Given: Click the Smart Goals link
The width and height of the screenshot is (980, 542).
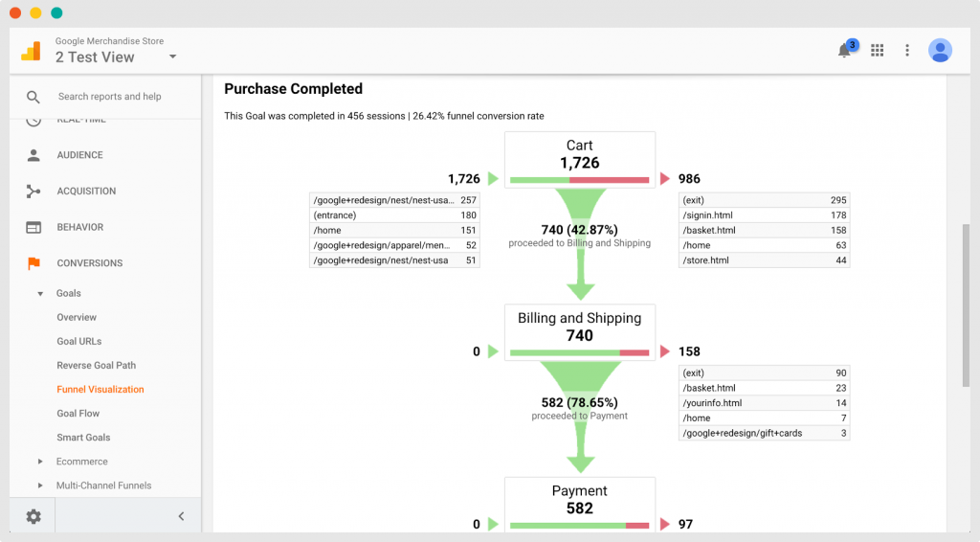Looking at the screenshot, I should pos(83,438).
